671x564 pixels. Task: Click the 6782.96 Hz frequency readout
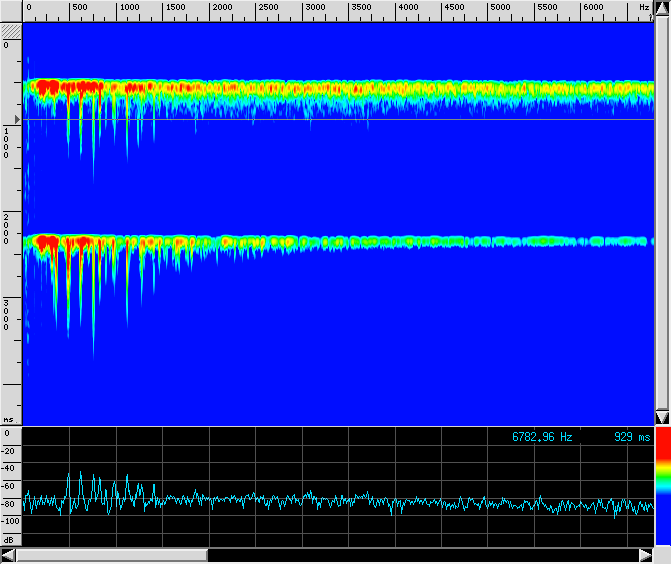542,437
